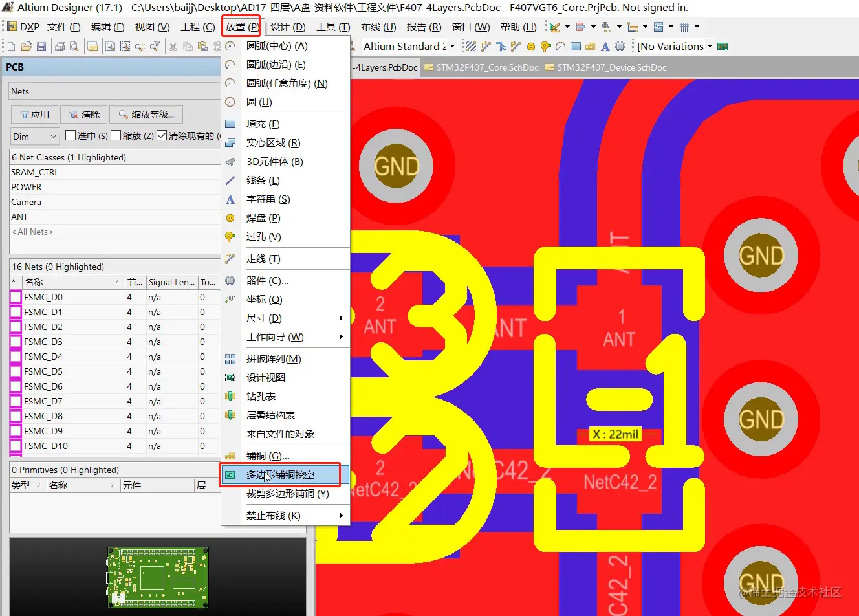Click the alignment tools toolbar icon
The height and width of the screenshot is (616, 859).
(x=580, y=27)
